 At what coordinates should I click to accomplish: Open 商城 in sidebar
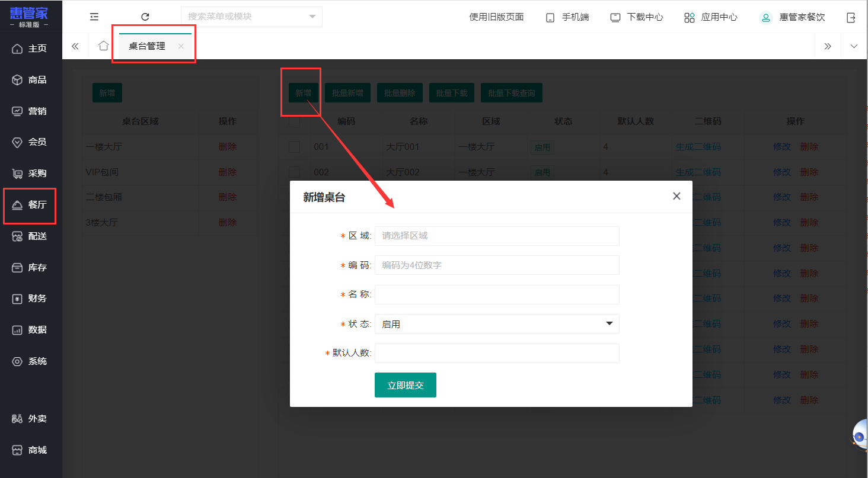click(31, 450)
